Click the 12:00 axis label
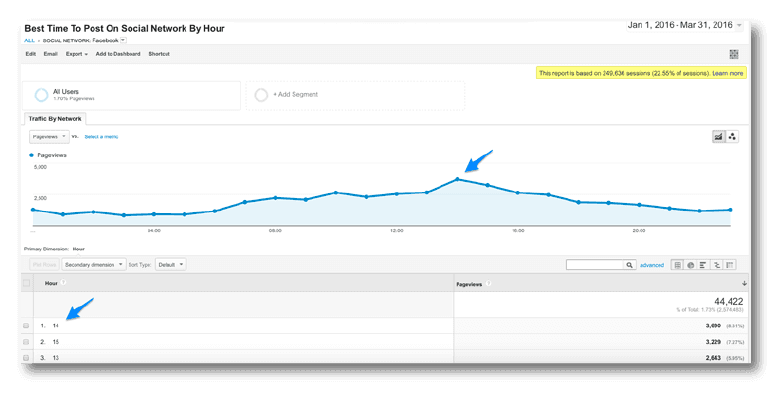 tap(397, 230)
